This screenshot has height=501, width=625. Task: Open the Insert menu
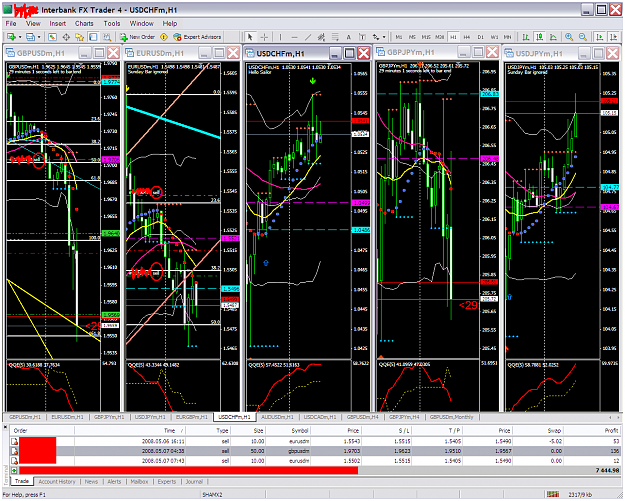[x=57, y=24]
